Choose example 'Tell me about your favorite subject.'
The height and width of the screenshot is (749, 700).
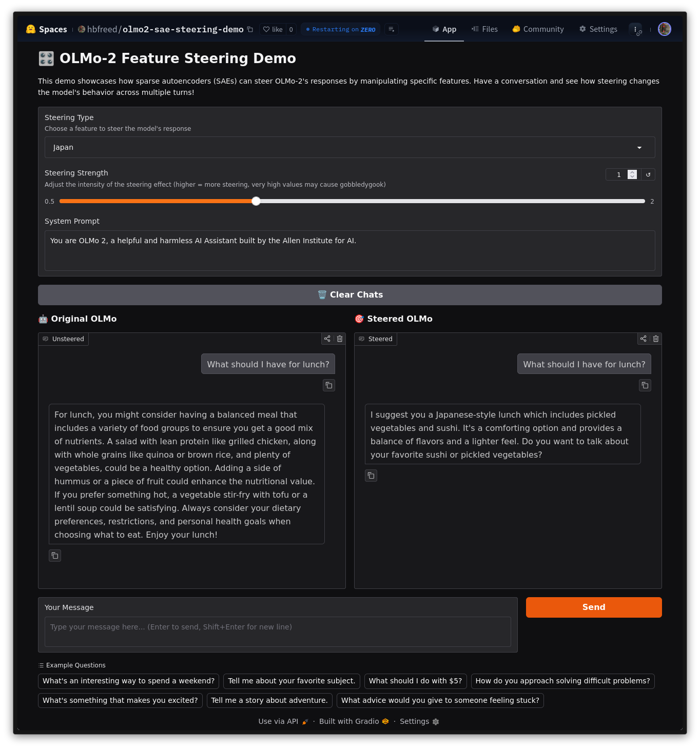pyautogui.click(x=291, y=681)
